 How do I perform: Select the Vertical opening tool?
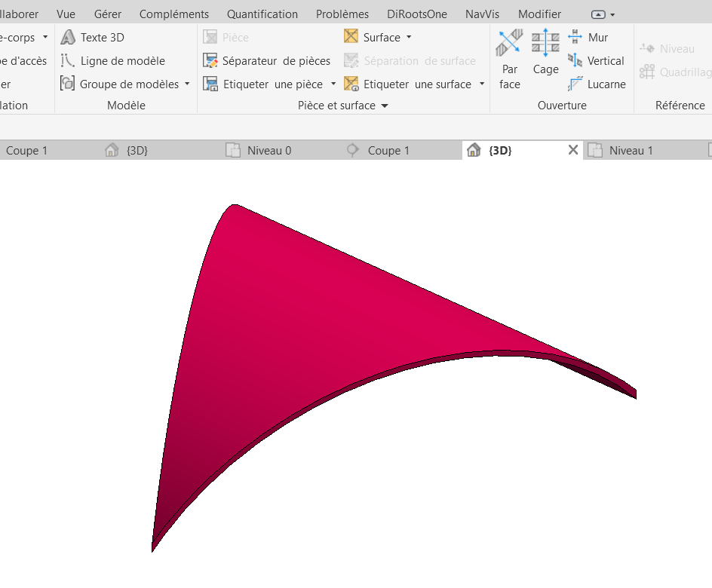point(597,61)
